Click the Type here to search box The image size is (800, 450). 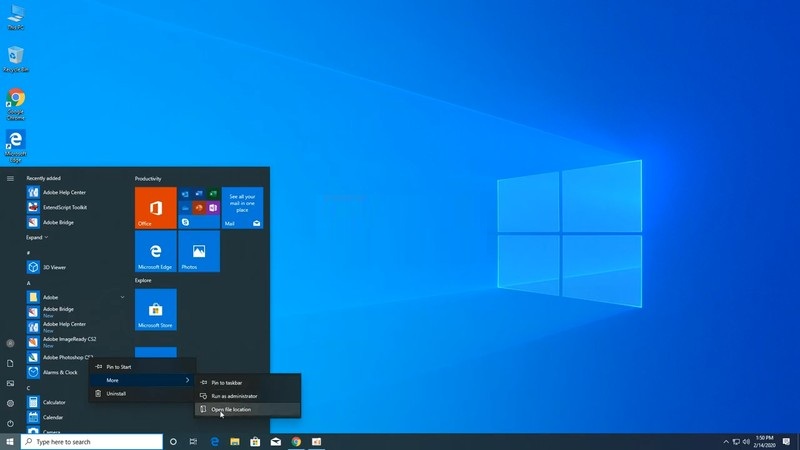(92, 441)
